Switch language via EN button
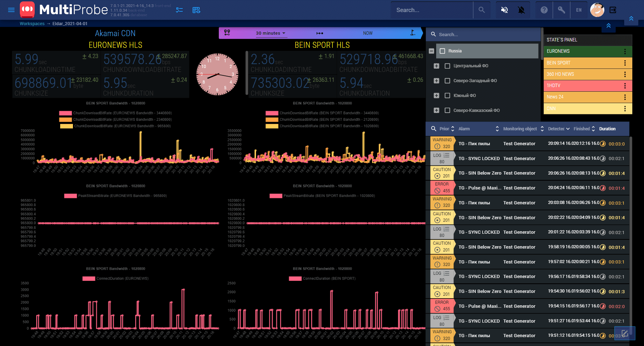Image resolution: width=644 pixels, height=346 pixels. (x=579, y=10)
